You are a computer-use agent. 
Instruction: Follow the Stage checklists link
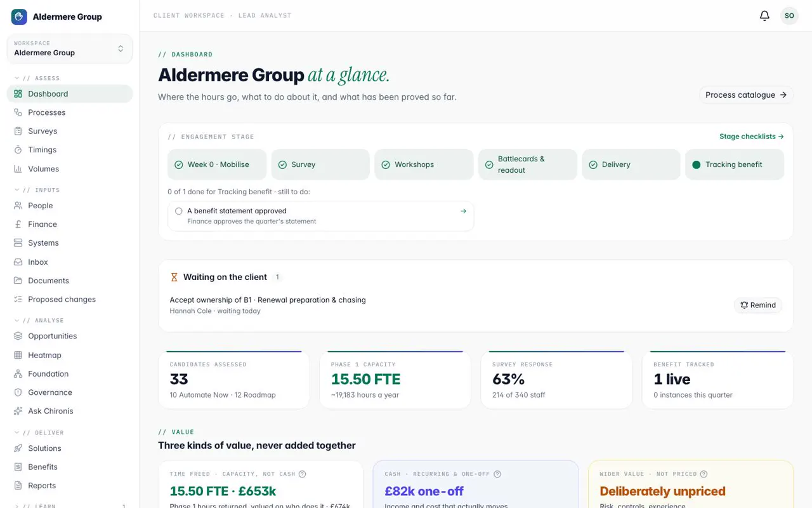tap(752, 137)
